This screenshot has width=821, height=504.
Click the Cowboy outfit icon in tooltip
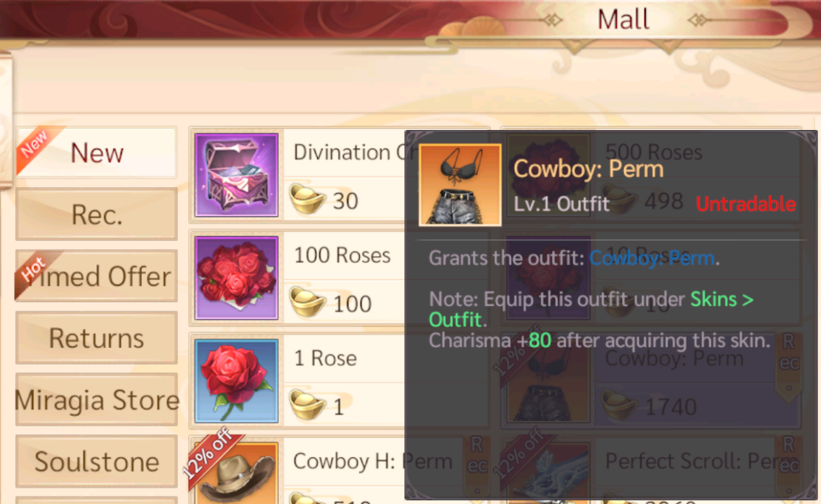460,185
